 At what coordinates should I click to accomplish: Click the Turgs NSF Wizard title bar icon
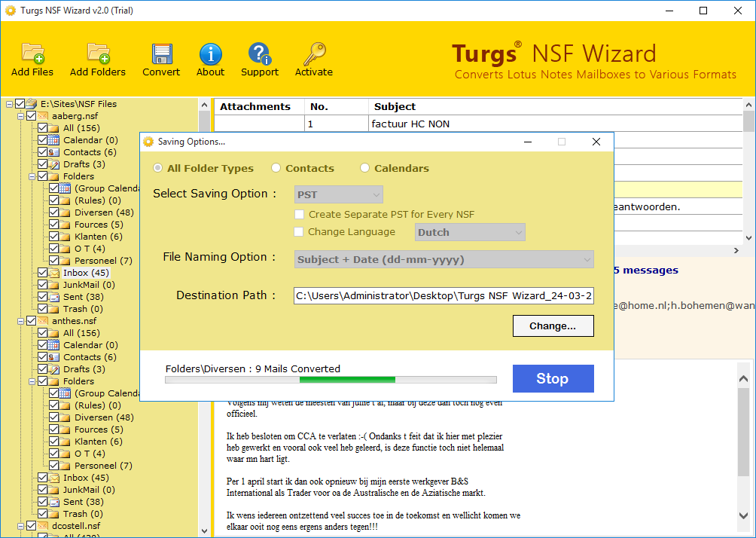10,10
